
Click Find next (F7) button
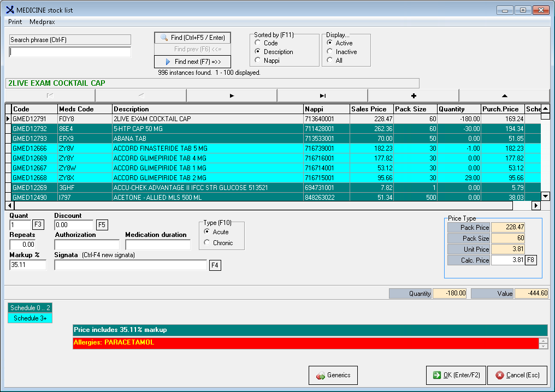[x=192, y=62]
